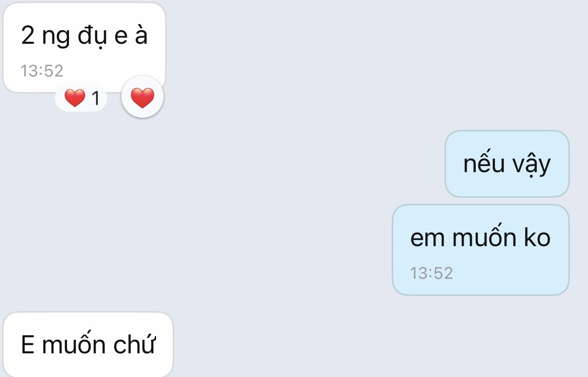
Task: Select the 'E muốn chứ' reply bubble
Action: click(88, 344)
